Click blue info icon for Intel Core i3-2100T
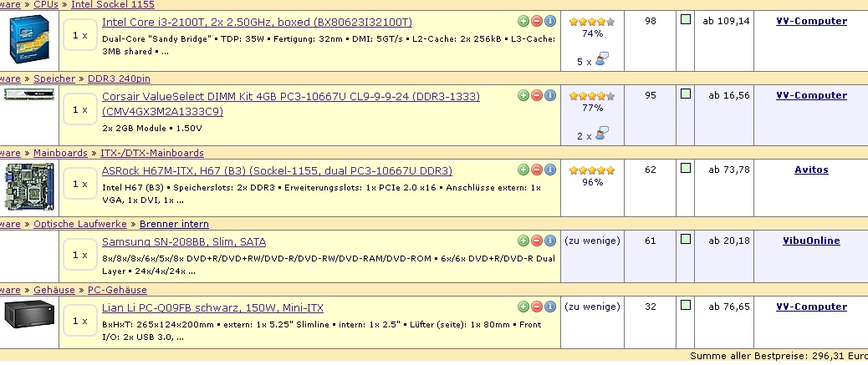 point(549,21)
